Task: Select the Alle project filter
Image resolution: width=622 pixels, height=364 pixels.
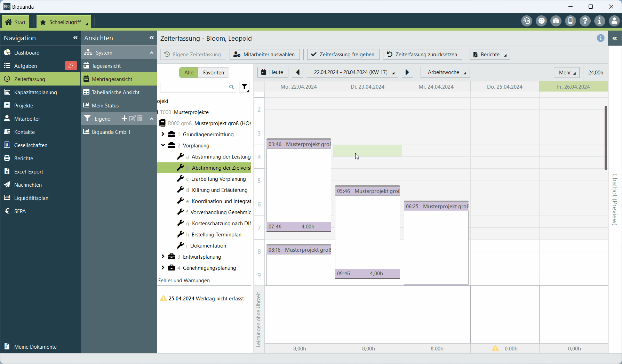Action: pyautogui.click(x=189, y=73)
